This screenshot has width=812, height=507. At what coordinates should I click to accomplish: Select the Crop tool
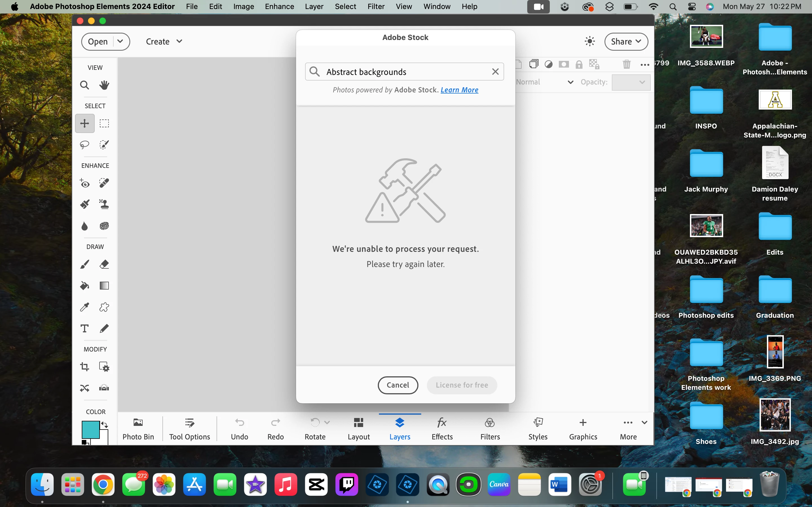84,367
